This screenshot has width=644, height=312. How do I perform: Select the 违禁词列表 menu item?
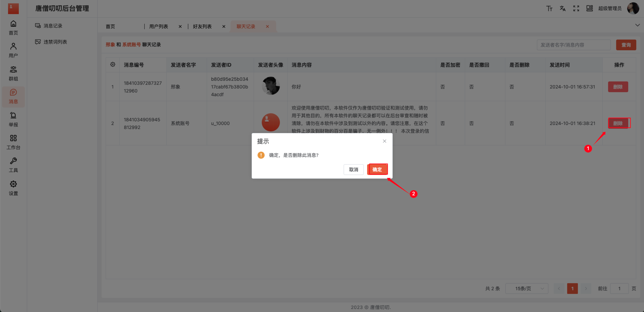click(55, 42)
